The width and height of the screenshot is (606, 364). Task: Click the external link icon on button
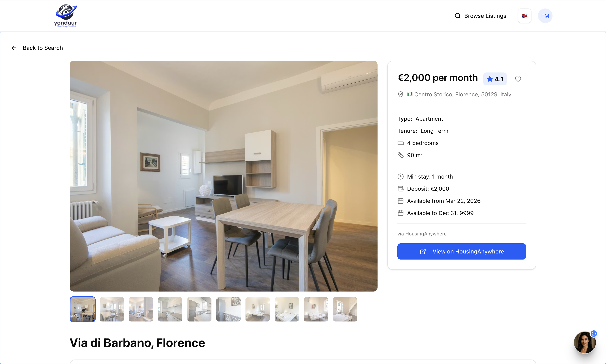423,251
